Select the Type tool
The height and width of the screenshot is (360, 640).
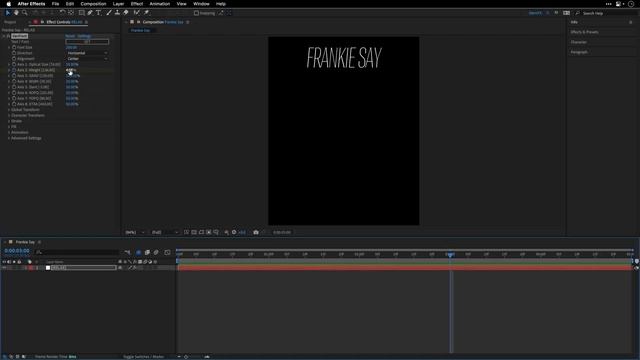pyautogui.click(x=98, y=13)
